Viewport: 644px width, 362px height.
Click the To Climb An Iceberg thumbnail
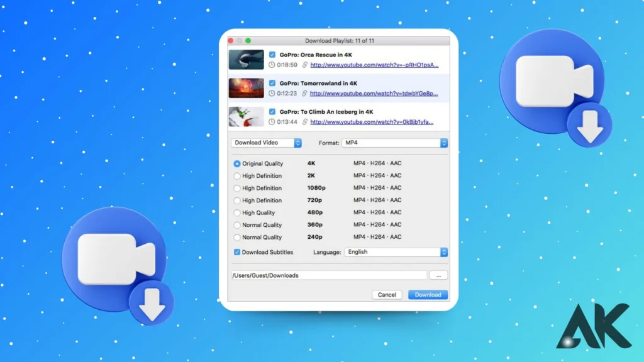(x=246, y=116)
